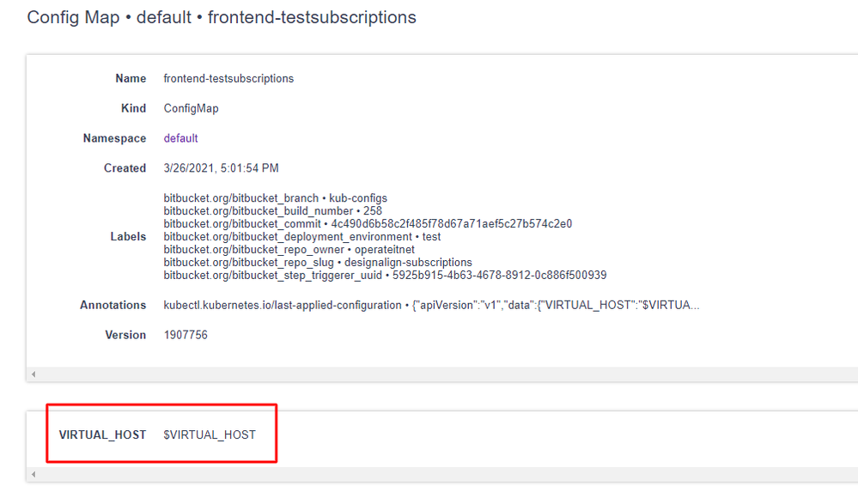Viewport: 858px width, 504px height.
Task: Click the Created field label
Action: pyautogui.click(x=125, y=168)
